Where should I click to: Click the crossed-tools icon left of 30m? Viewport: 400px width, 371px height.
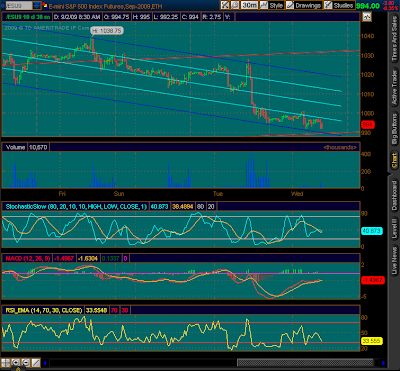225,5
